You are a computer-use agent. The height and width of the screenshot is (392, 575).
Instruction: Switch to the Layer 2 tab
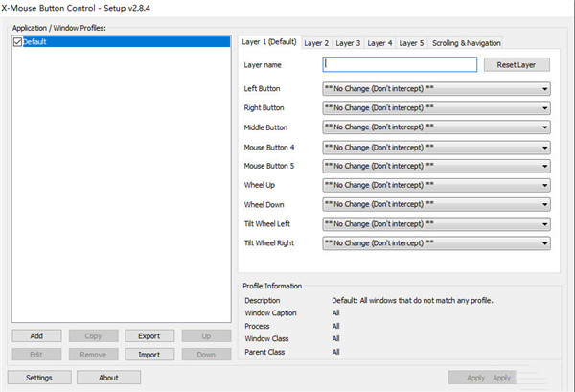pos(316,43)
